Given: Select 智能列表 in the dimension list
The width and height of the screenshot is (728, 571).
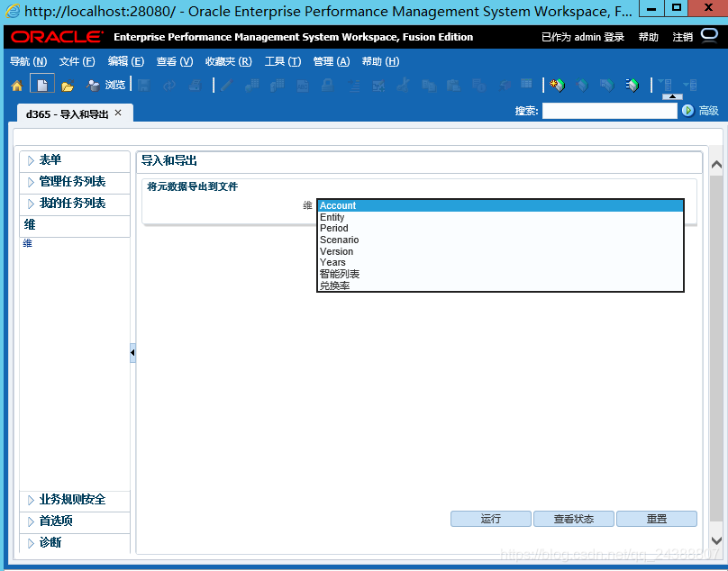Looking at the screenshot, I should (501, 274).
